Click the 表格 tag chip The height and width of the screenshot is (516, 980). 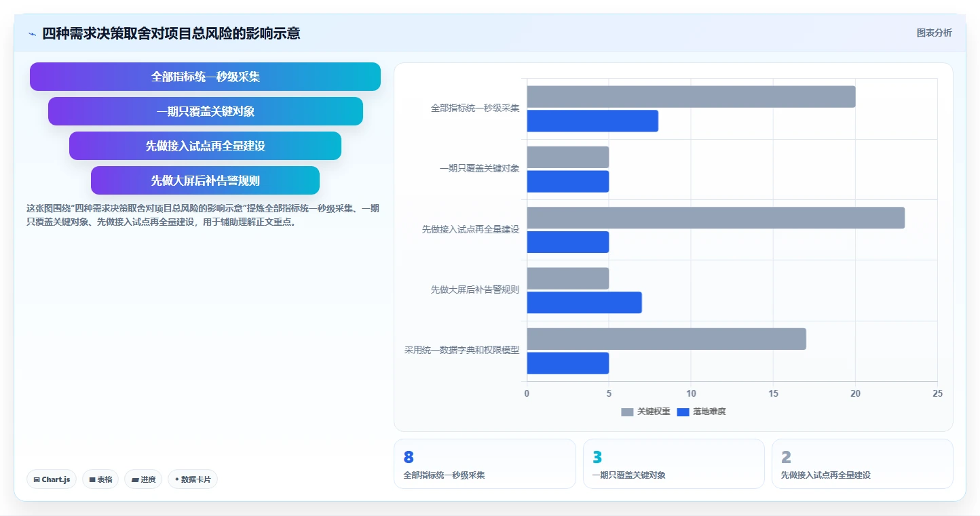(x=100, y=479)
